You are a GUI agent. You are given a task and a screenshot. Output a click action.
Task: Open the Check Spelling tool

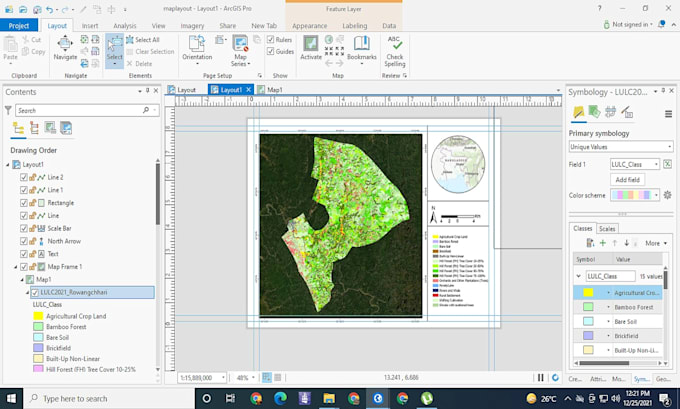pos(395,44)
